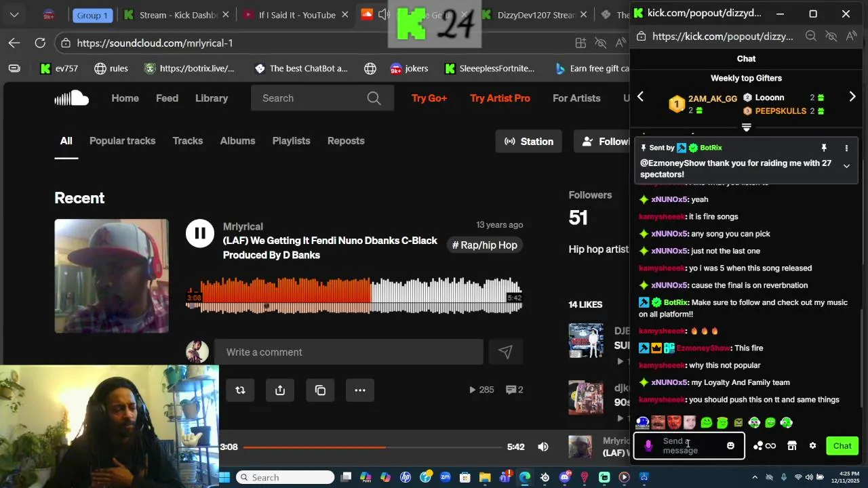Collapse the pinned BotRix message
The height and width of the screenshot is (488, 868).
coord(846,166)
